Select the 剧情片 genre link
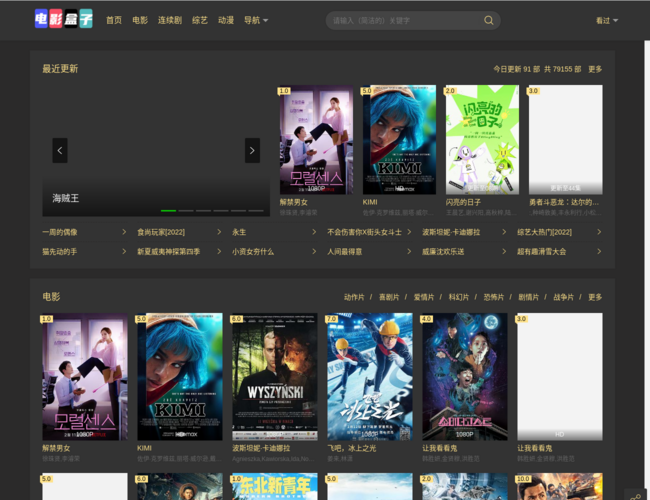Viewport: 650px width, 500px height. (x=529, y=297)
